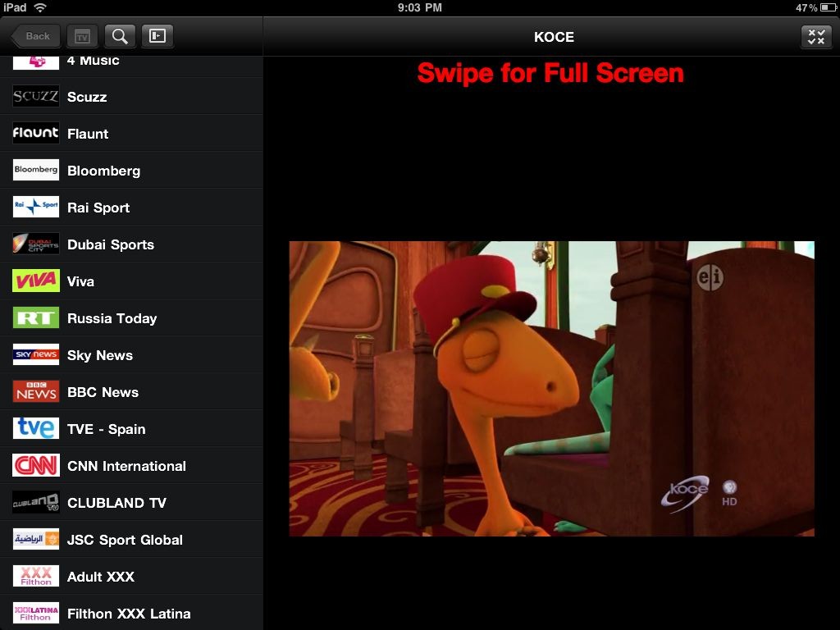Choose the Scuzz channel name
This screenshot has height=630, width=840.
pyautogui.click(x=87, y=97)
